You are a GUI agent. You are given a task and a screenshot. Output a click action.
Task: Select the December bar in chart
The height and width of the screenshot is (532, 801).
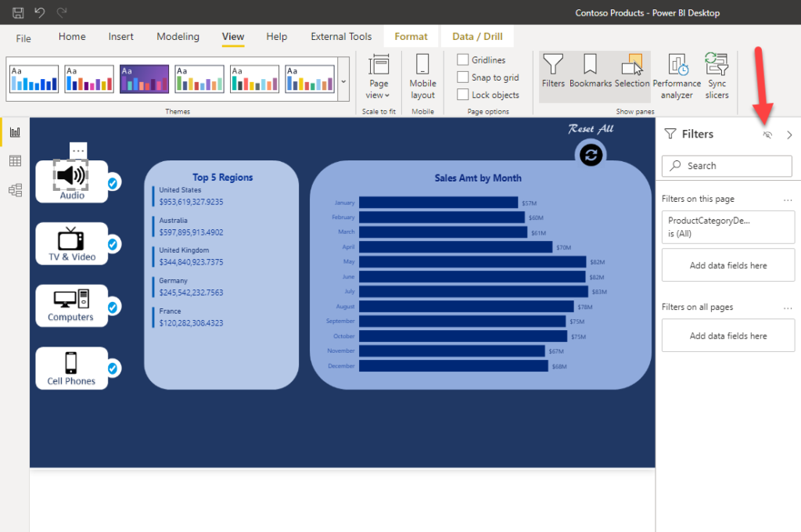[454, 366]
